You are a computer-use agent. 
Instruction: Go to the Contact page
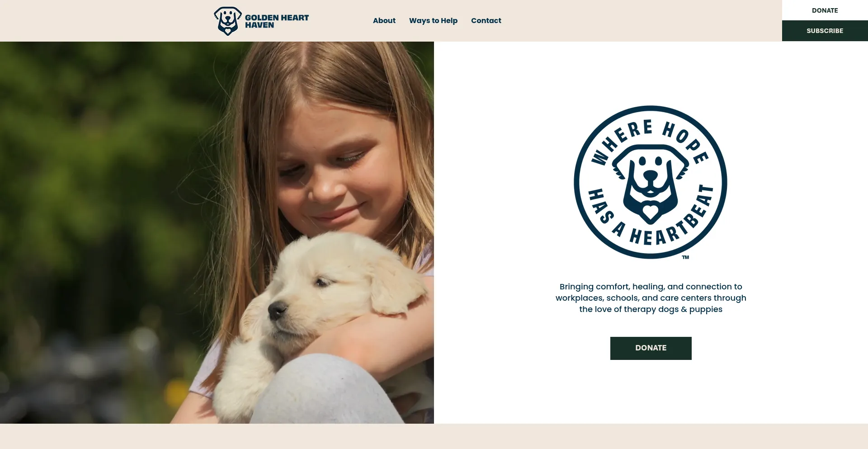tap(486, 20)
